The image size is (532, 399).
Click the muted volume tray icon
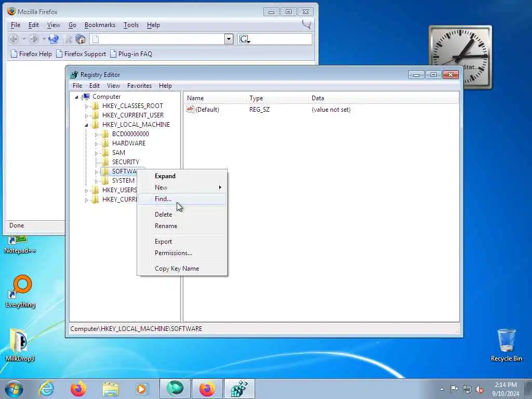coord(480,390)
